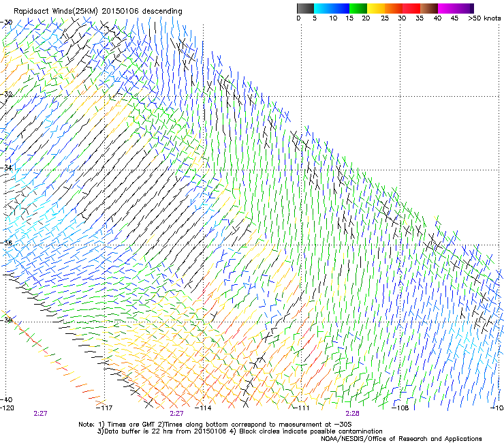Click the yellow 20-25 knots color segment
This screenshot has width=504, height=443.
pyautogui.click(x=376, y=8)
